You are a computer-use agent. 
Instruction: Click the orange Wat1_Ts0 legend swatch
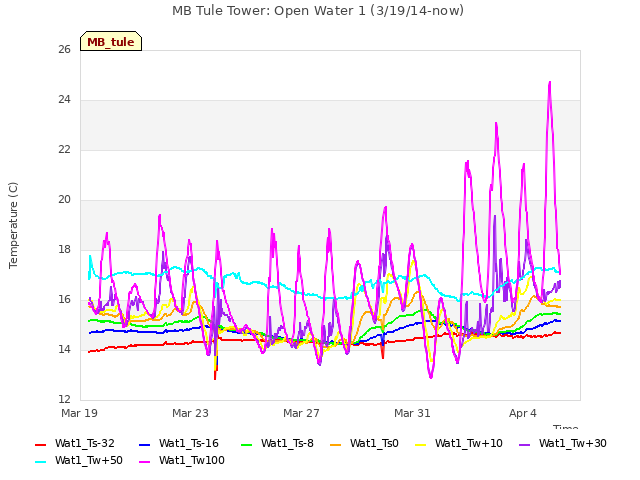336,444
